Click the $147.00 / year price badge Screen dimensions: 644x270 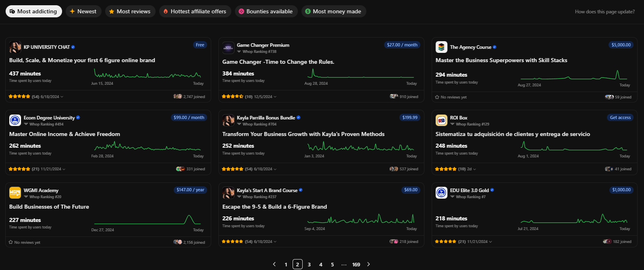pyautogui.click(x=190, y=190)
